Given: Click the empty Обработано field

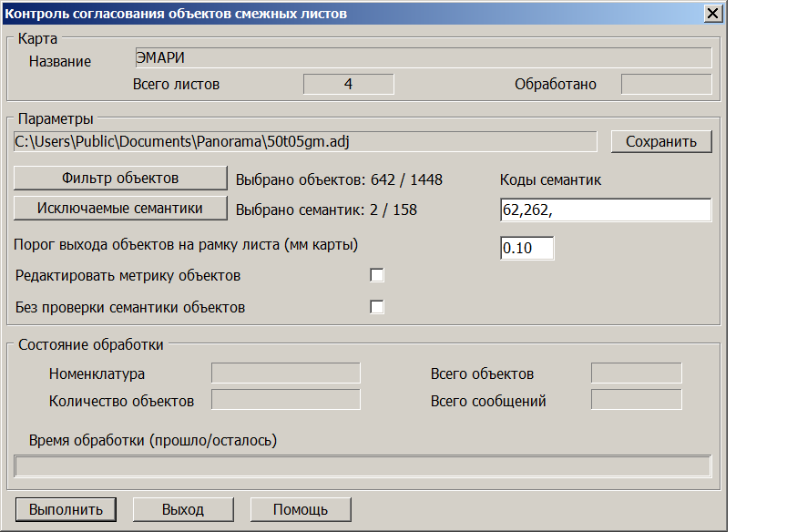Looking at the screenshot, I should tap(666, 85).
